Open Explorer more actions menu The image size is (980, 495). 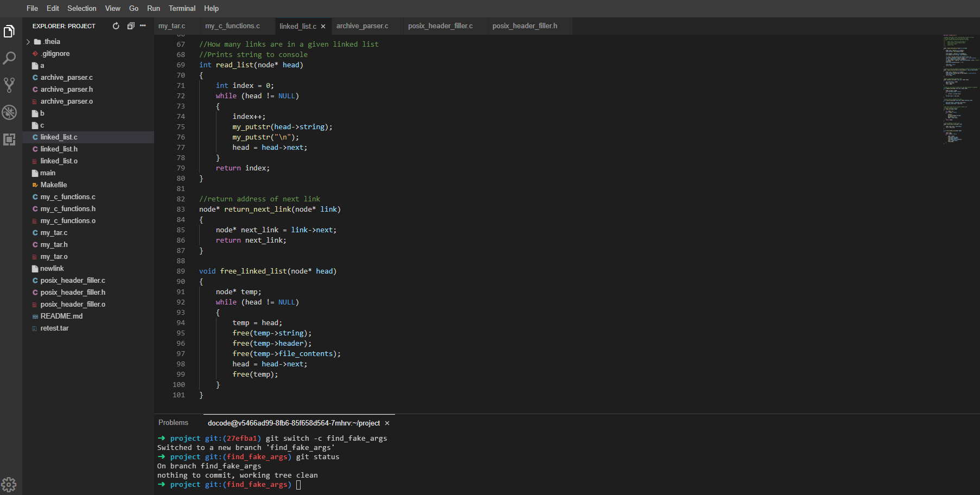(143, 26)
